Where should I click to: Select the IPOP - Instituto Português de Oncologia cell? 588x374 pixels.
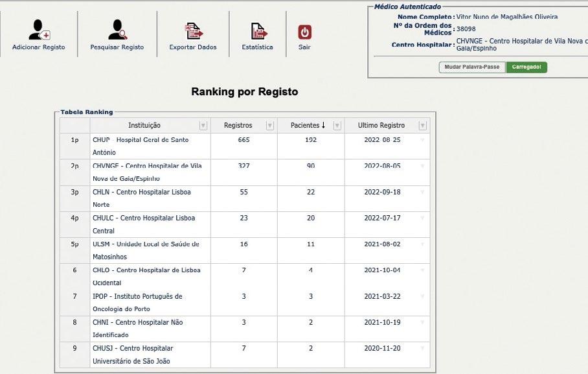point(150,303)
